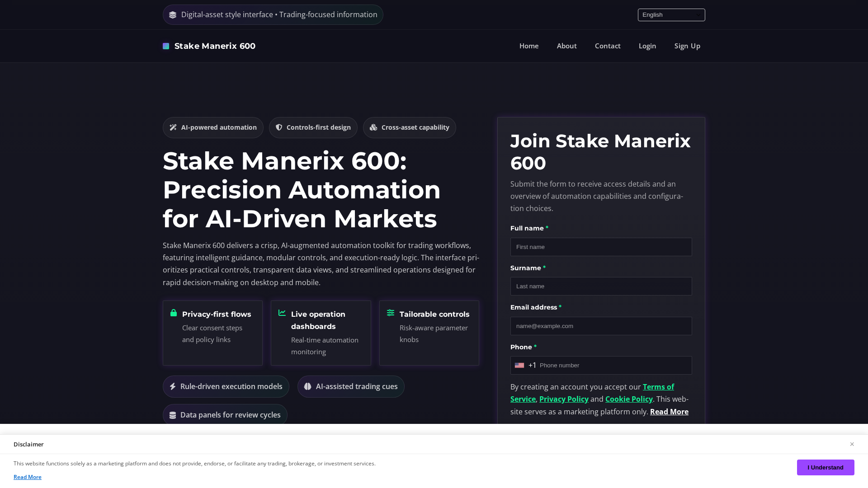The width and height of the screenshot is (868, 488).
Task: Click the database icon for Data panels
Action: click(173, 415)
